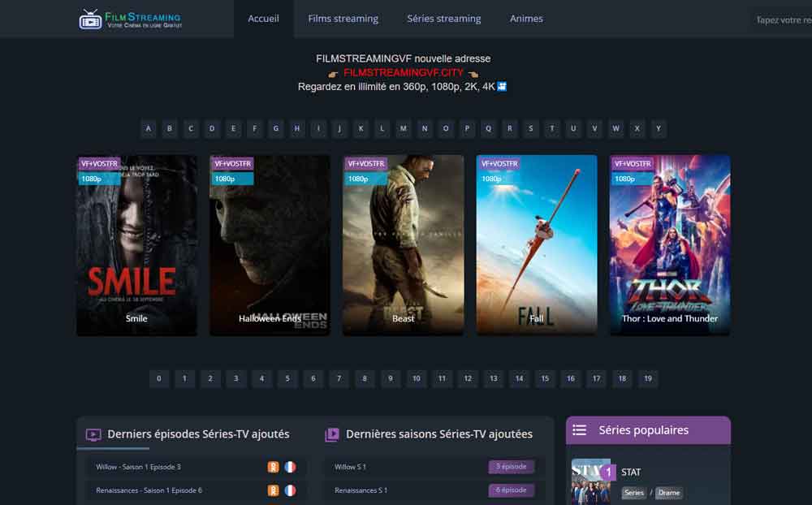Open Willow S 1 season entry

350,467
